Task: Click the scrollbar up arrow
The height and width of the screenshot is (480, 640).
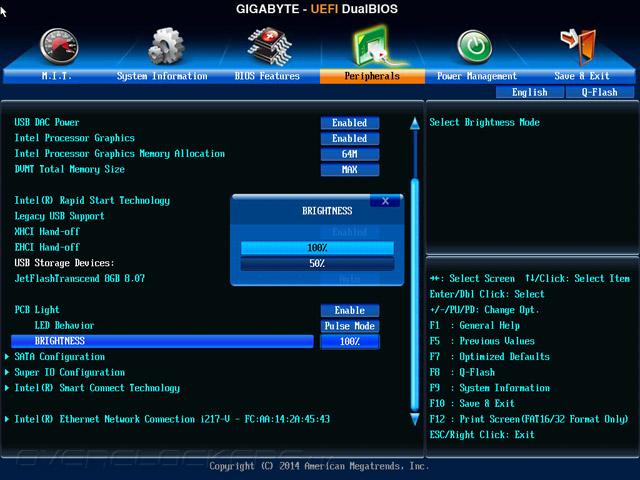Action: tap(415, 123)
